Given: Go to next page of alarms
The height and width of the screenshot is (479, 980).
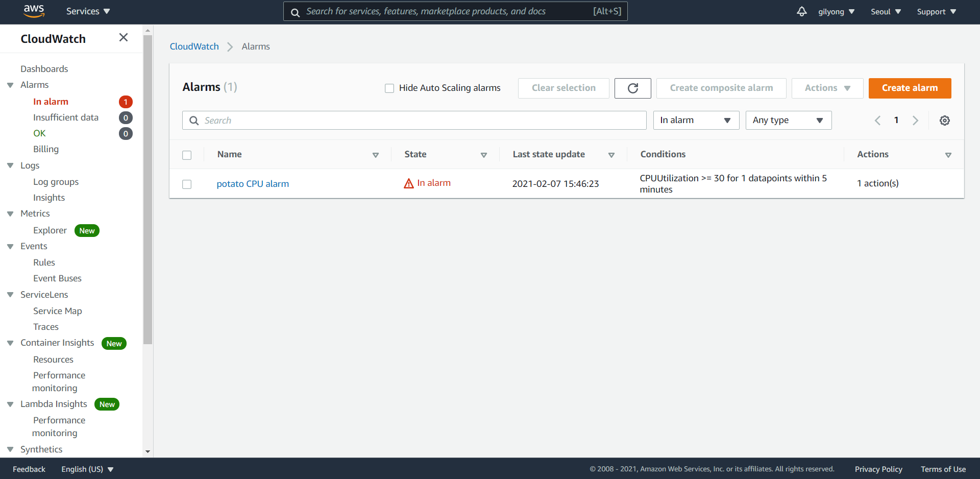Looking at the screenshot, I should (x=915, y=121).
